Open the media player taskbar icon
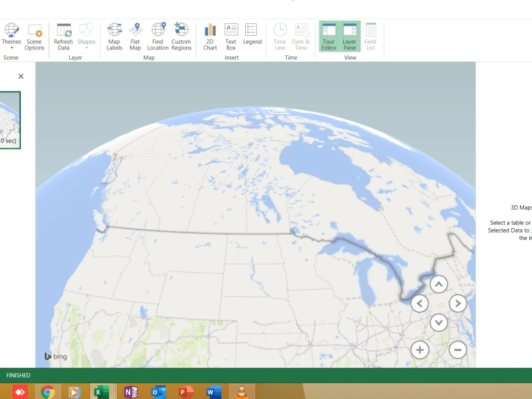This screenshot has height=399, width=532. 74,392
